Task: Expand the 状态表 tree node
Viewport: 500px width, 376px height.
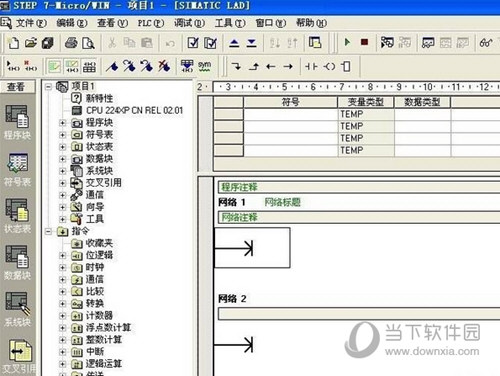Action: click(62, 147)
